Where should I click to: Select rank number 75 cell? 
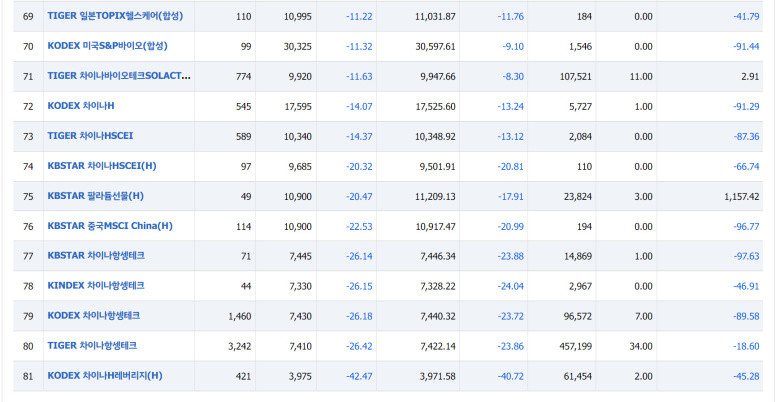tap(28, 197)
